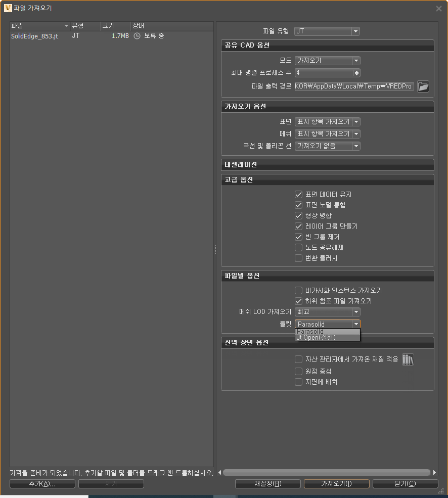
Task: Expand the 테셀레이션 section
Action: click(x=327, y=165)
